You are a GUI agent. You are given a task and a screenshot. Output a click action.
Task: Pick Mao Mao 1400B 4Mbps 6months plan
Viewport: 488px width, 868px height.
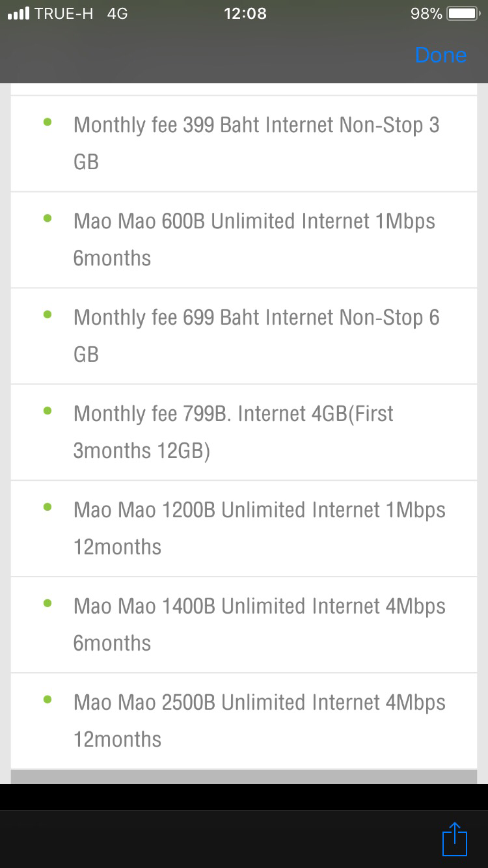click(x=259, y=625)
